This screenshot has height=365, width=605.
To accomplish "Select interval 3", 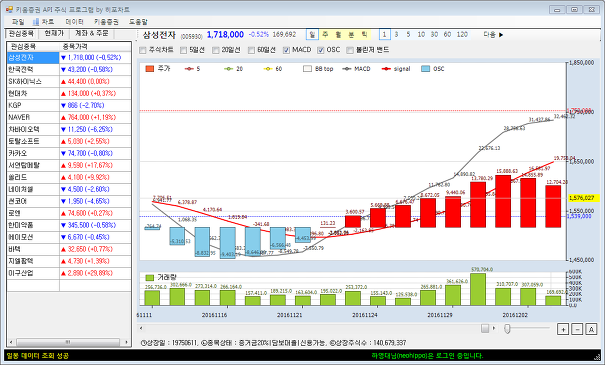I will (x=396, y=34).
